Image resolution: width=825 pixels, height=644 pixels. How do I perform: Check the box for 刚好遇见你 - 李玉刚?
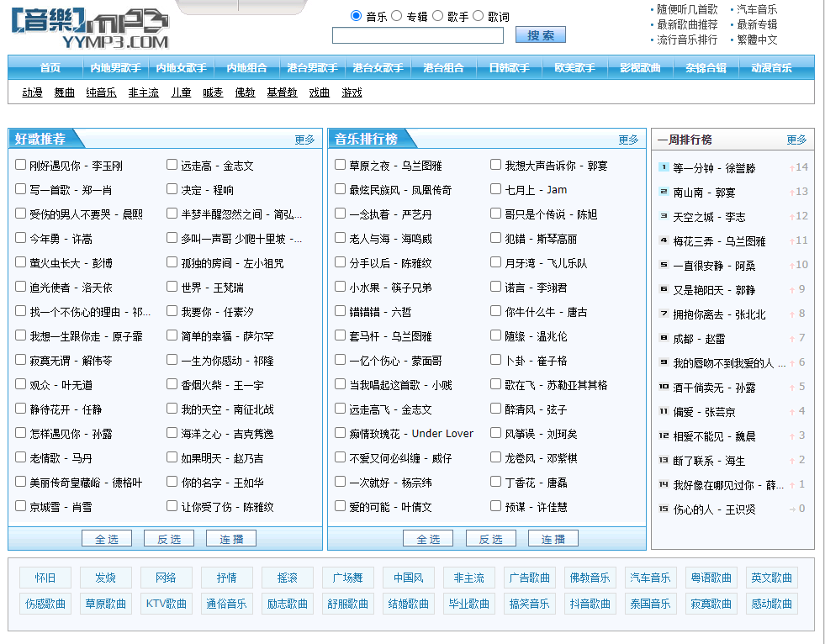click(21, 165)
